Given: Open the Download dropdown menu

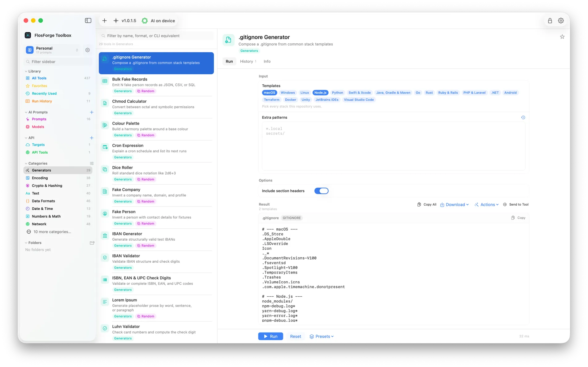Looking at the screenshot, I should (x=454, y=205).
